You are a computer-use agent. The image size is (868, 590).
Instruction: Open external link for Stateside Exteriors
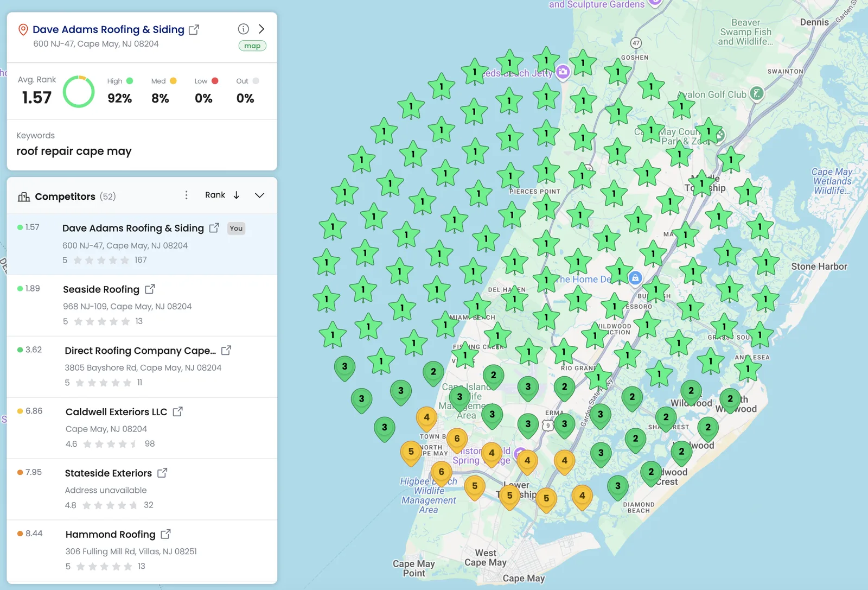pyautogui.click(x=162, y=473)
